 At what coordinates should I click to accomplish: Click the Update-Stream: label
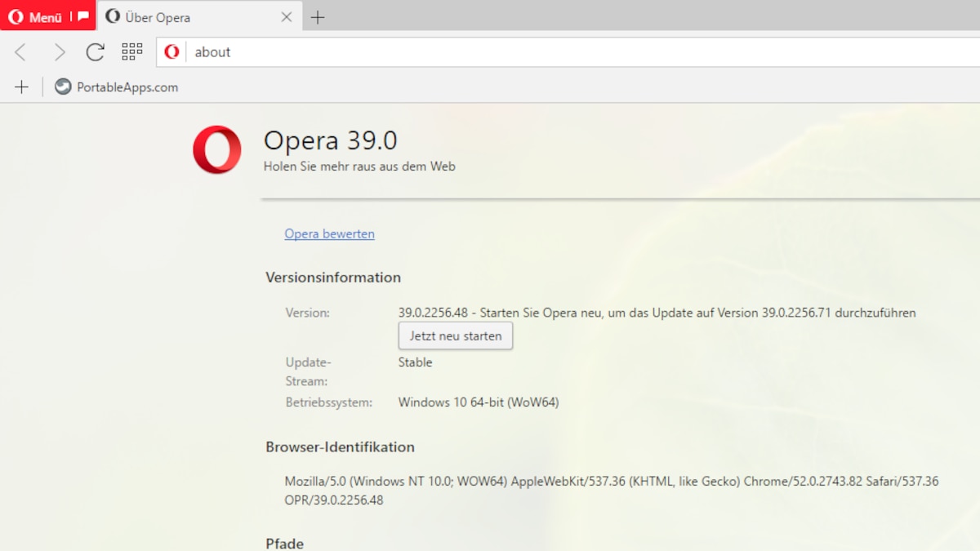(308, 371)
